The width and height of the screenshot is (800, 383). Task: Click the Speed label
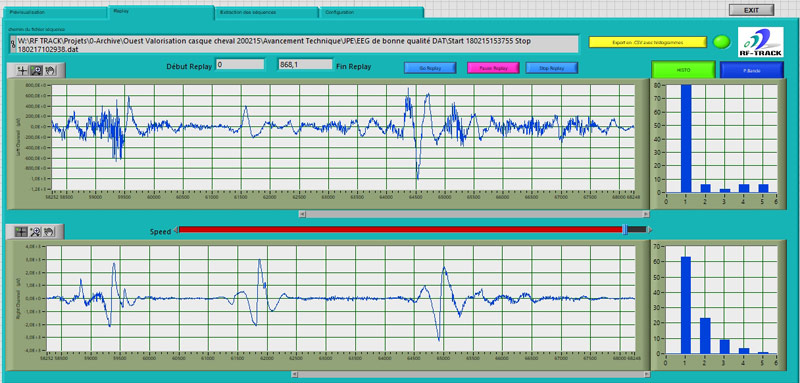pyautogui.click(x=160, y=232)
